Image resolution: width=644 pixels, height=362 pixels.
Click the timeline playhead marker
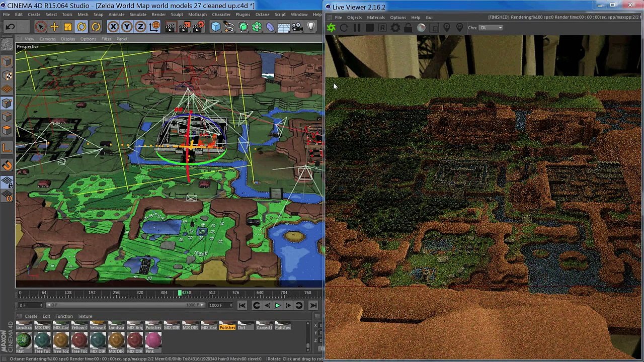180,293
